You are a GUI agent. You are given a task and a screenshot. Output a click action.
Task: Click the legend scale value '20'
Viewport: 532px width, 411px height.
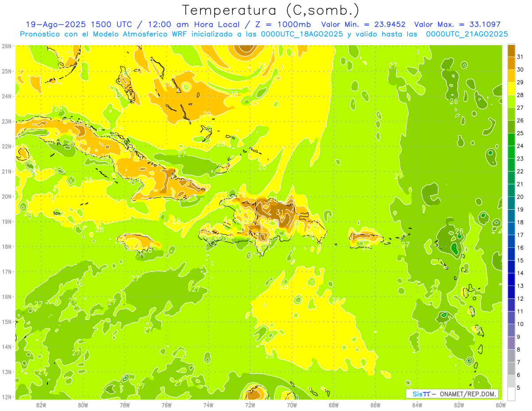[520, 197]
